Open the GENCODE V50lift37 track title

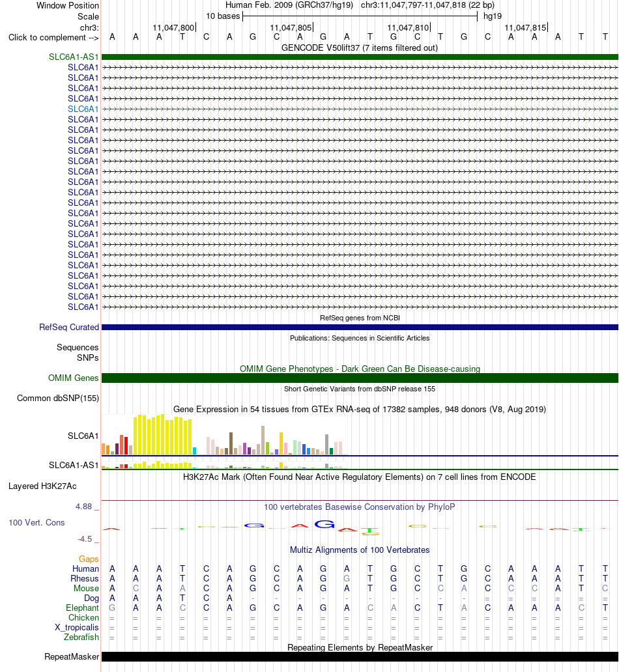[x=360, y=48]
